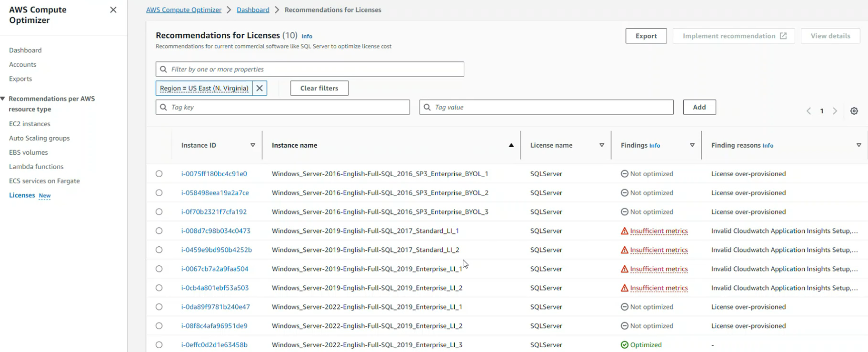Viewport: 868px width, 352px height.
Task: Click Region = US East (N. Virginia) filter token
Action: (204, 88)
